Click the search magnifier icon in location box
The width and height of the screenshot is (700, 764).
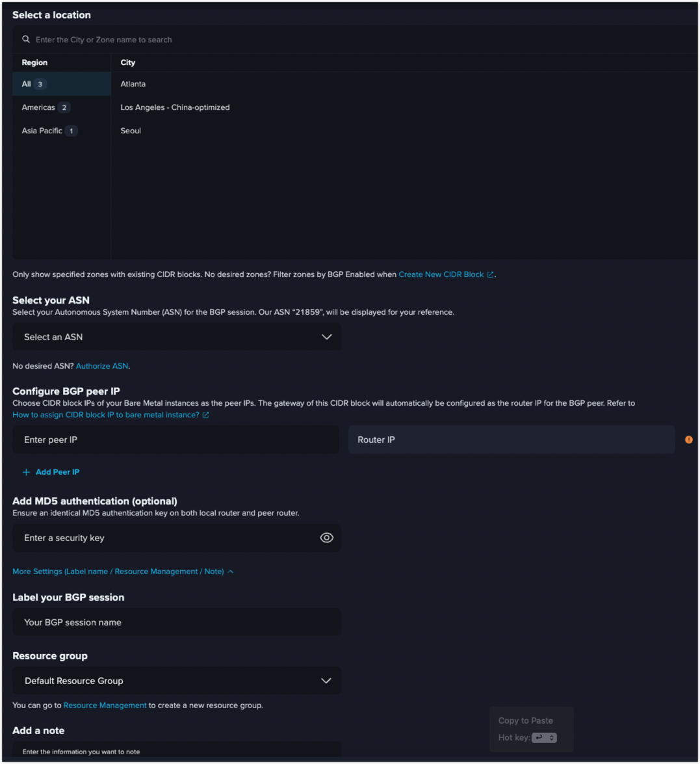(26, 40)
